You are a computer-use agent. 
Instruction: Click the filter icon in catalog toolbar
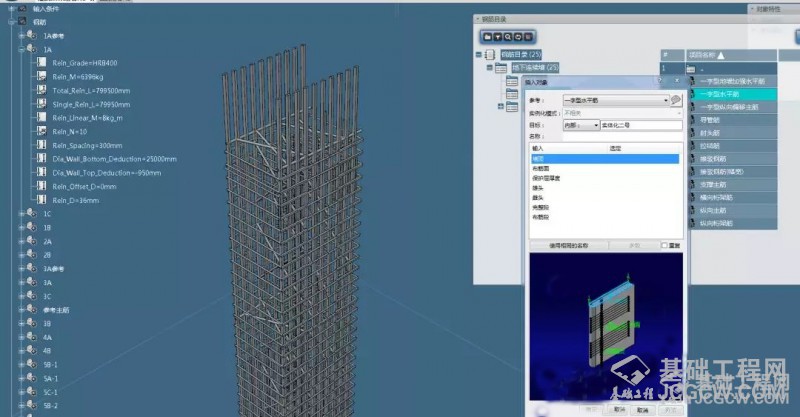pyautogui.click(x=499, y=35)
